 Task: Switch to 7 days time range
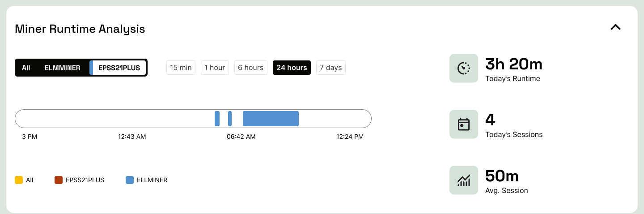click(x=330, y=68)
